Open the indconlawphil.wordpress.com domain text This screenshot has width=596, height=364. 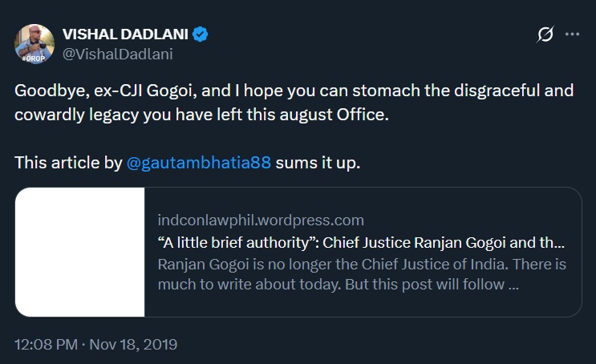(261, 220)
